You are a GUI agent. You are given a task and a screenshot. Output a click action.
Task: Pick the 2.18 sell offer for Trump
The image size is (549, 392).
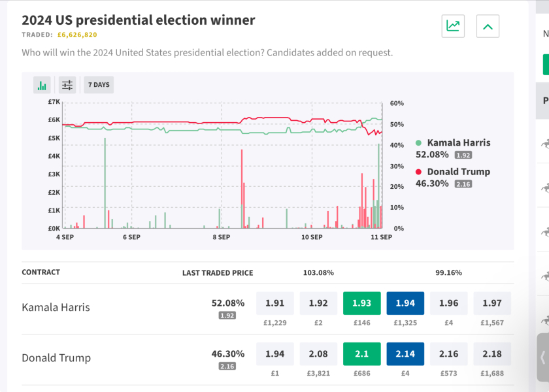pos(492,354)
